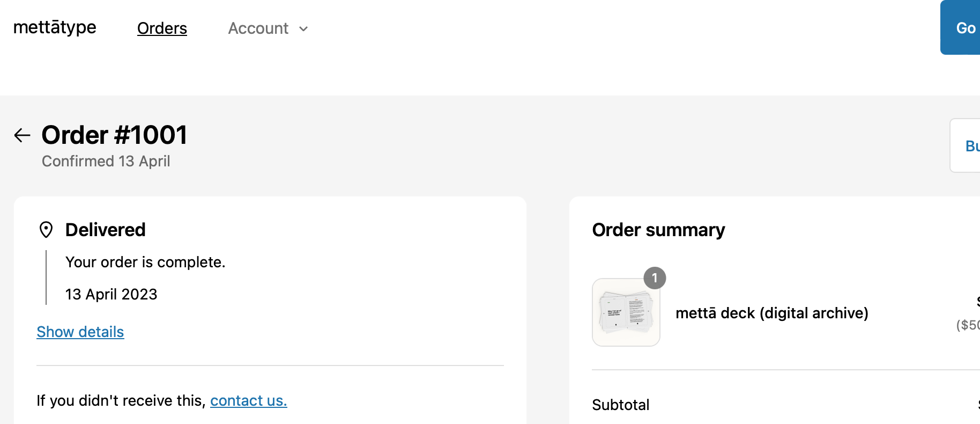Click the quantity badge on product image
The height and width of the screenshot is (424, 980).
point(655,278)
